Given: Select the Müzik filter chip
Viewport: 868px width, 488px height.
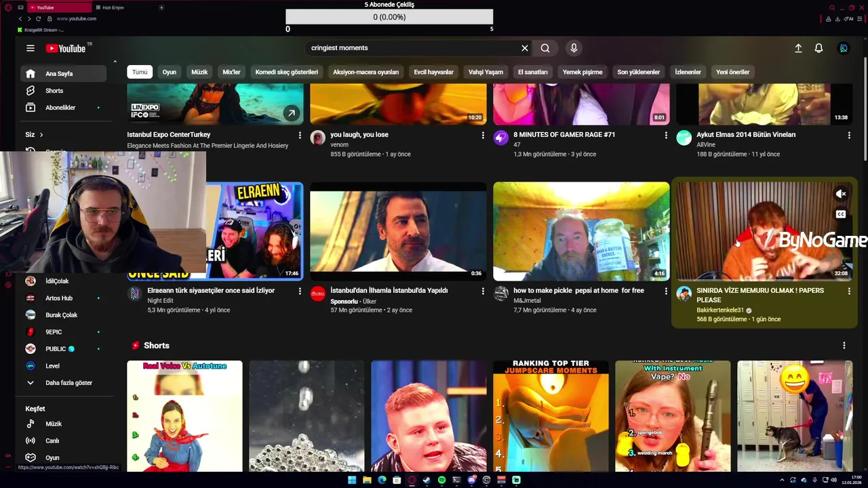Looking at the screenshot, I should [199, 72].
